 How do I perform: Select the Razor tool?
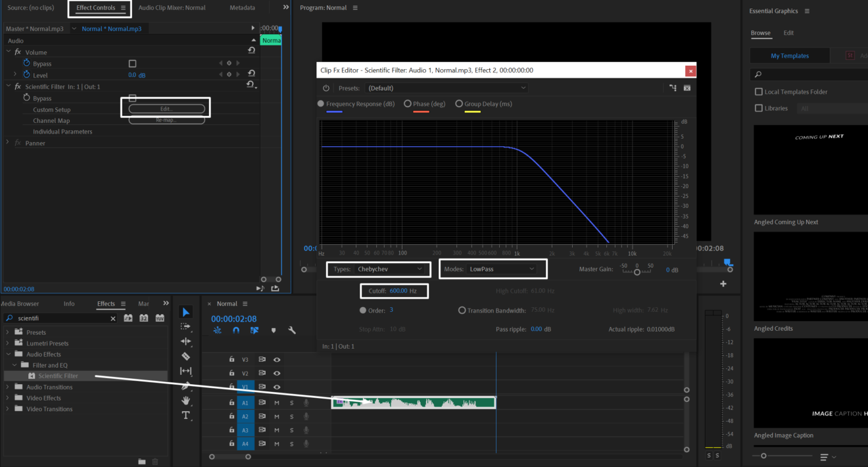[x=186, y=355]
